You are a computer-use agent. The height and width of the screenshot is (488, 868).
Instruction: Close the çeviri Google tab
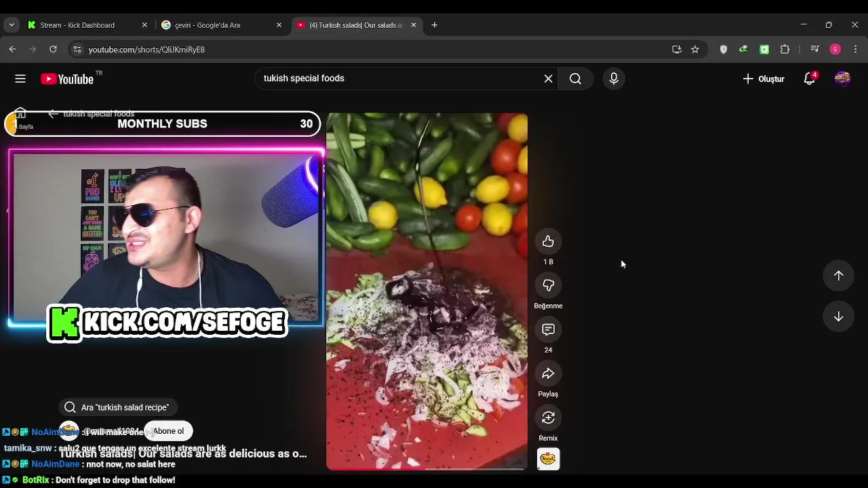[x=279, y=25]
